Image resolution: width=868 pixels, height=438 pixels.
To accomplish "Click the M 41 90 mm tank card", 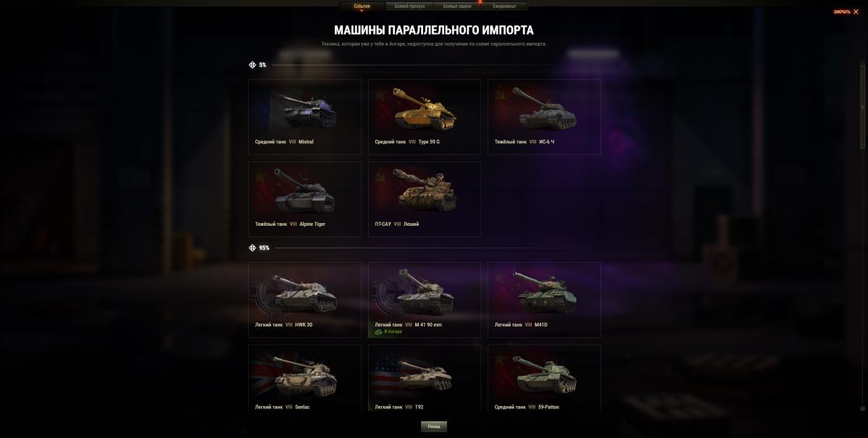I will tap(425, 300).
